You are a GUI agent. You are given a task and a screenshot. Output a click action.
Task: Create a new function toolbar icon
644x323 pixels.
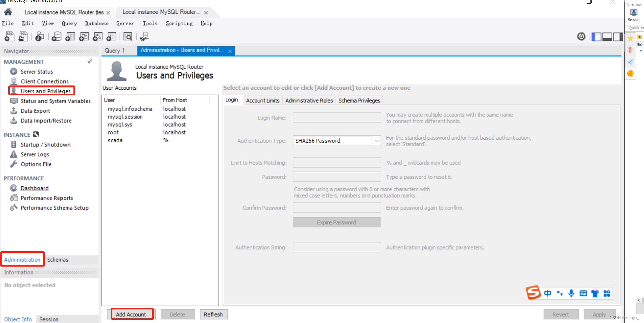click(111, 37)
